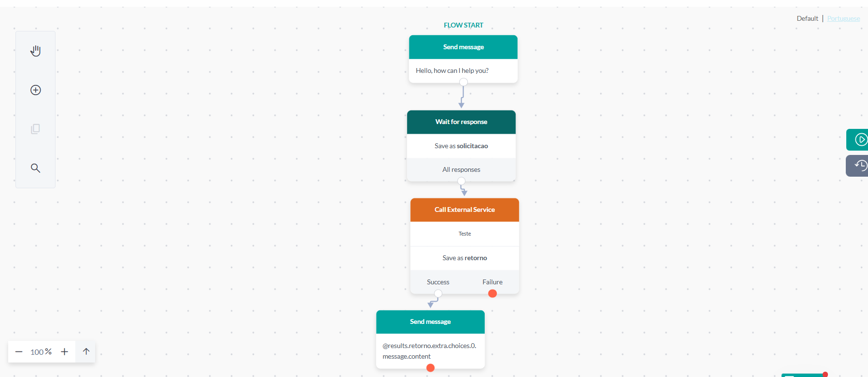This screenshot has height=377, width=868.
Task: Zoom out using the minus icon
Action: pos(19,351)
